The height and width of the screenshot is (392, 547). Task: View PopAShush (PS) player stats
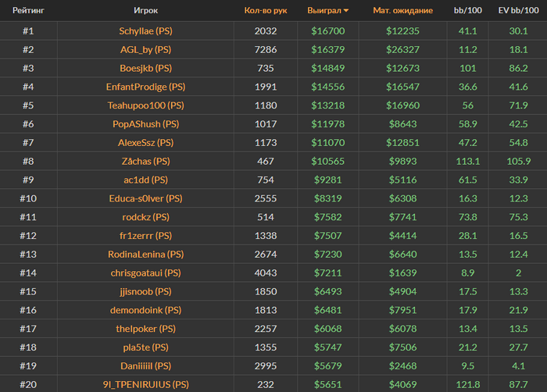coord(145,124)
